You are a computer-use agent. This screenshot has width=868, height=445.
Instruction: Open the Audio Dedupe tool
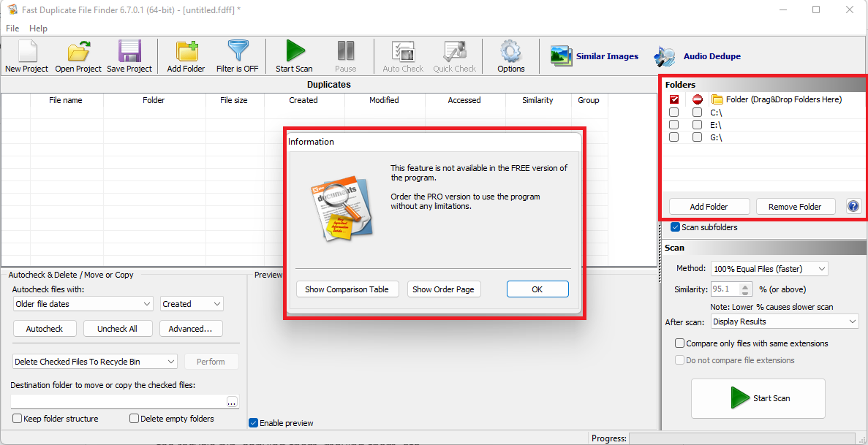tap(698, 56)
